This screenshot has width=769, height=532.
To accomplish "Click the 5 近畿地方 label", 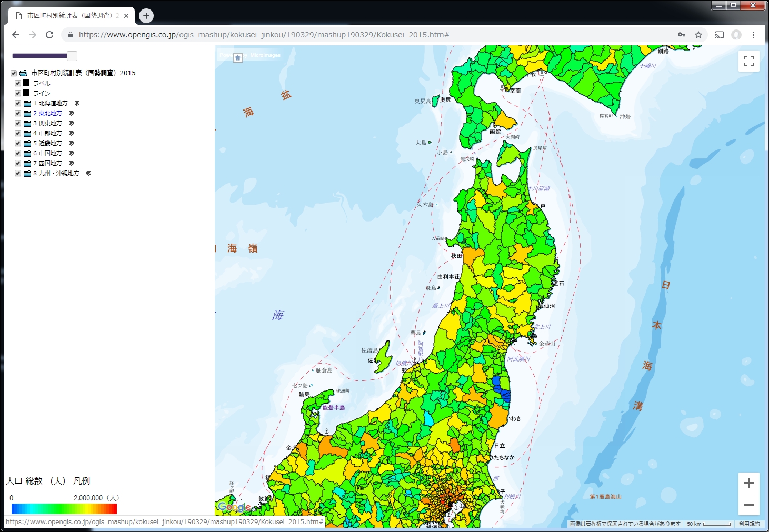I will click(x=47, y=143).
